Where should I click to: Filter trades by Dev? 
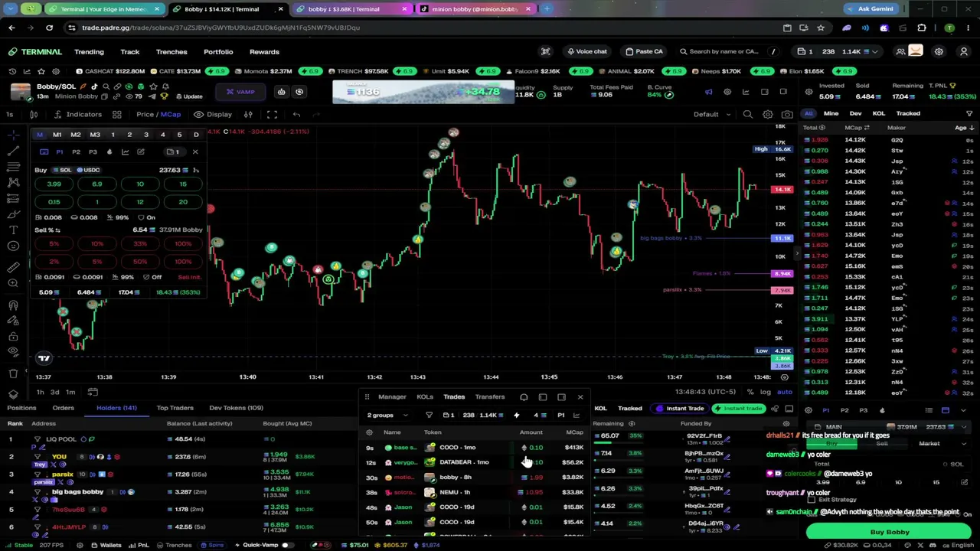point(855,113)
